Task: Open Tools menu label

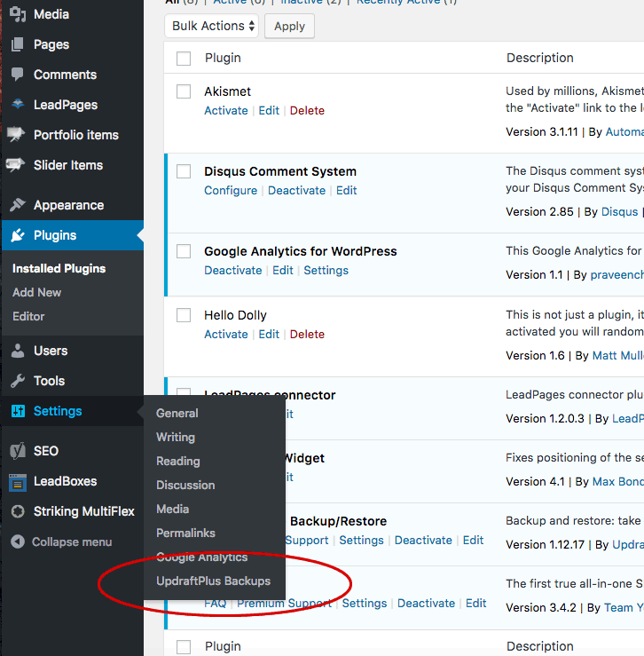Action: click(50, 381)
